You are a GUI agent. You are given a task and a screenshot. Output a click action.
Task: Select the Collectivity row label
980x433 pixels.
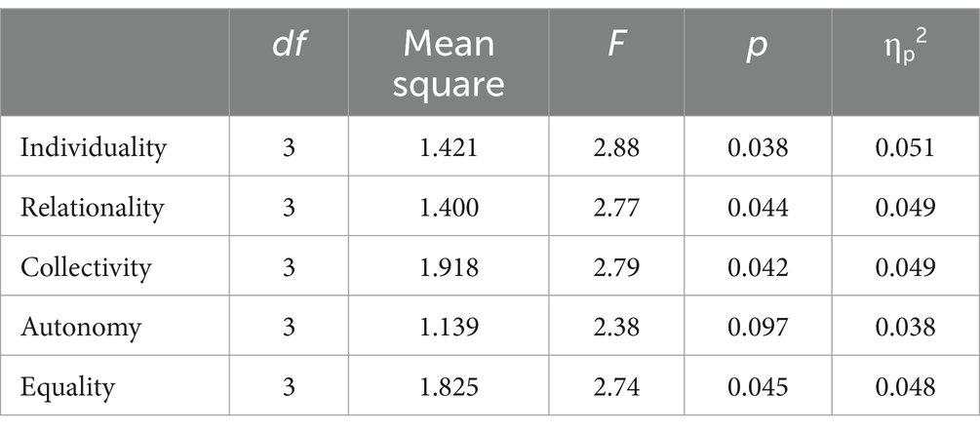(x=86, y=267)
